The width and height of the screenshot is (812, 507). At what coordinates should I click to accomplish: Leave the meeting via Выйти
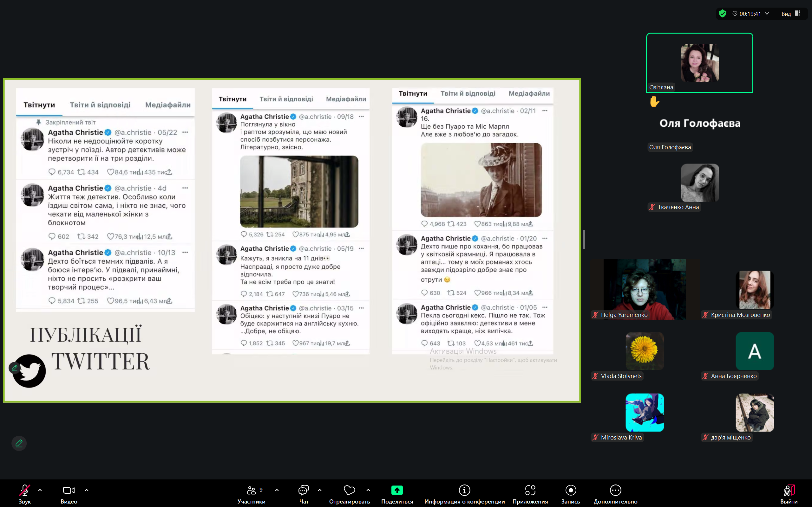(x=789, y=490)
